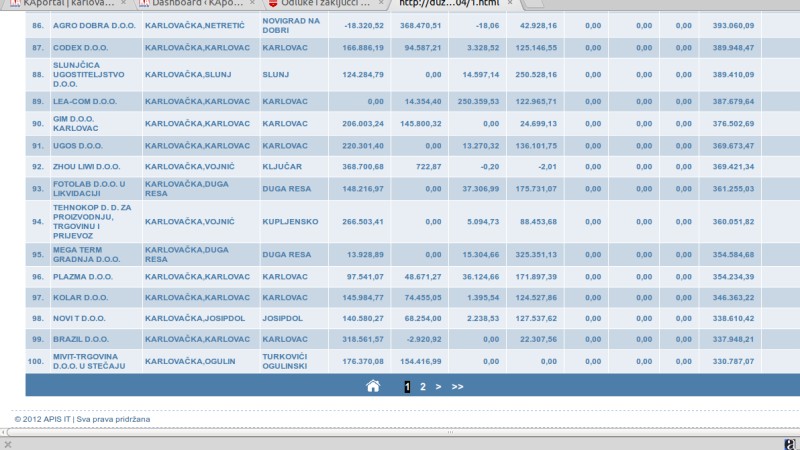The height and width of the screenshot is (450, 800).
Task: Select current page 1 indicator
Action: click(x=407, y=387)
